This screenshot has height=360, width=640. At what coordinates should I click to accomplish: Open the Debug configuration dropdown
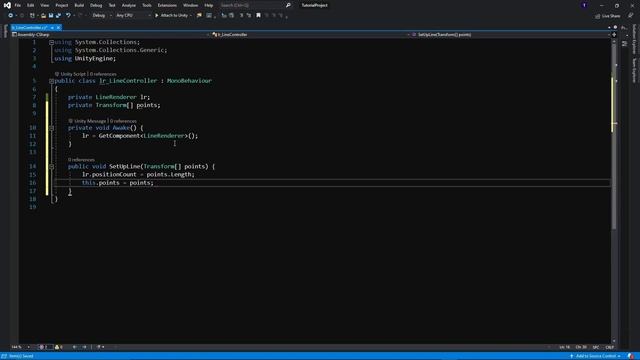point(102,16)
